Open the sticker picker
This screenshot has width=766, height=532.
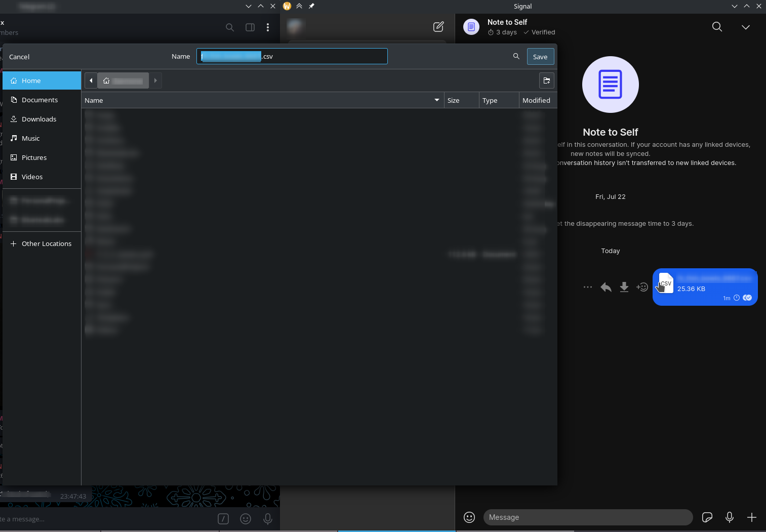coord(707,517)
